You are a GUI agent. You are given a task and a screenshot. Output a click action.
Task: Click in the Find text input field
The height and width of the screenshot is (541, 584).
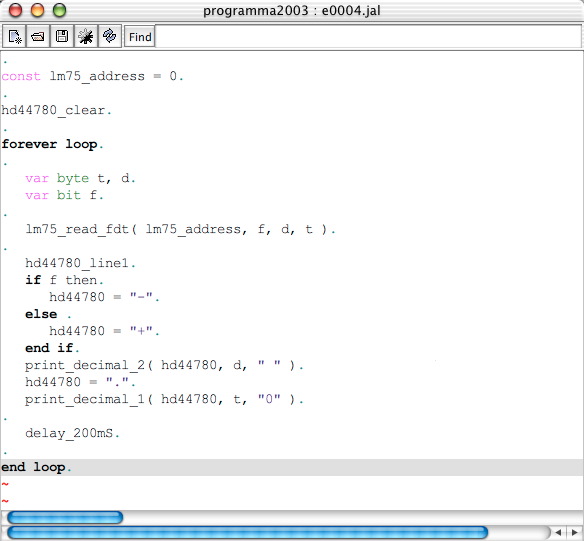[368, 36]
